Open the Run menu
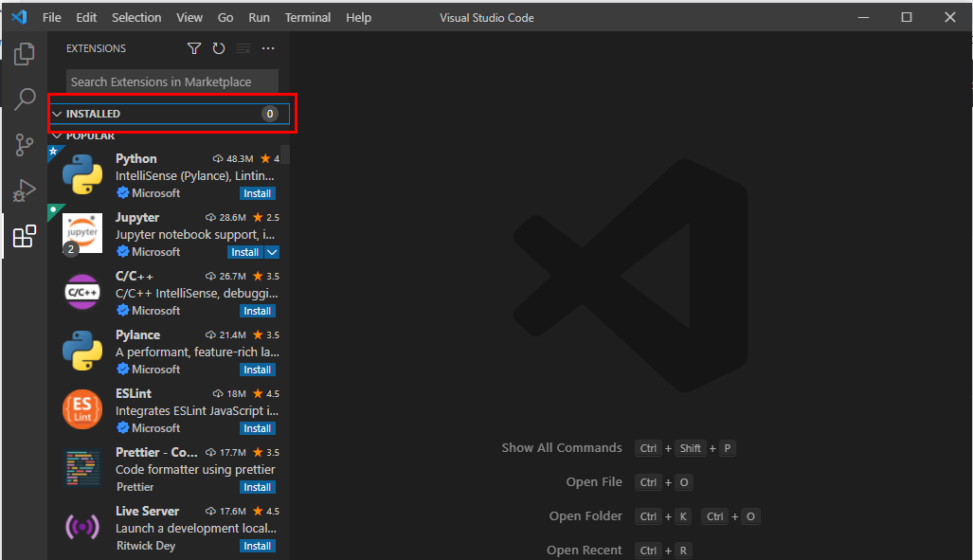The image size is (973, 560). [259, 17]
